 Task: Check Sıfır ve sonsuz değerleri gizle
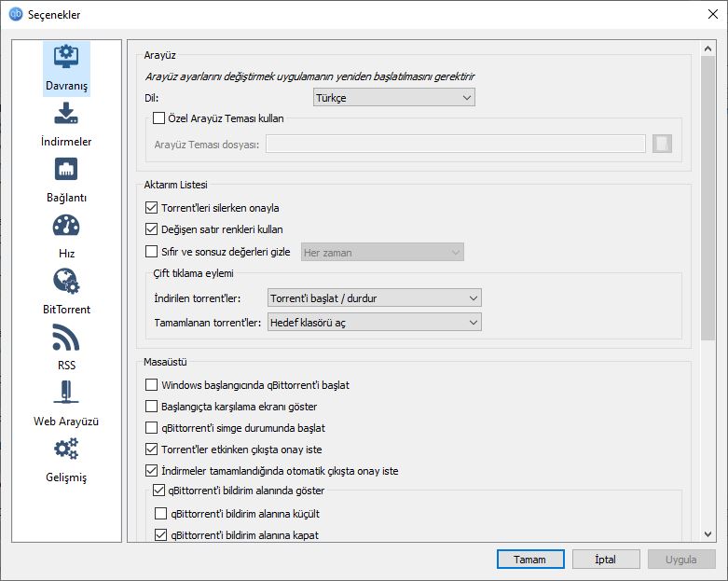[x=151, y=251]
